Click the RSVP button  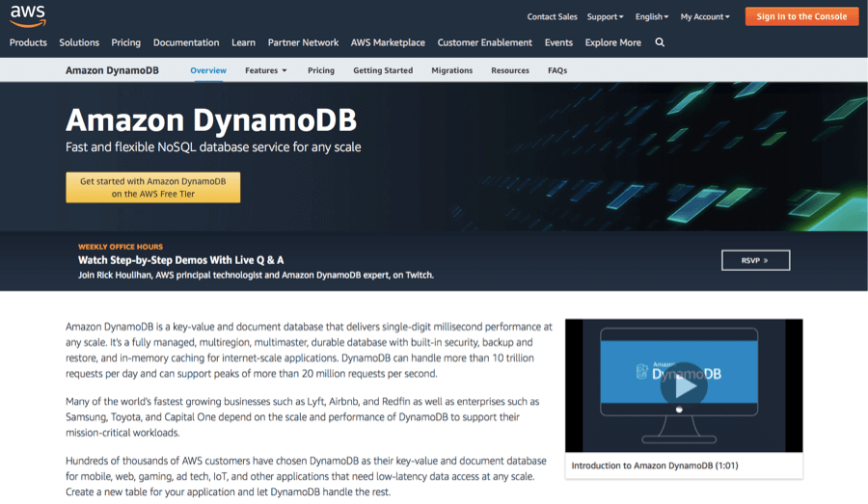[x=755, y=260]
